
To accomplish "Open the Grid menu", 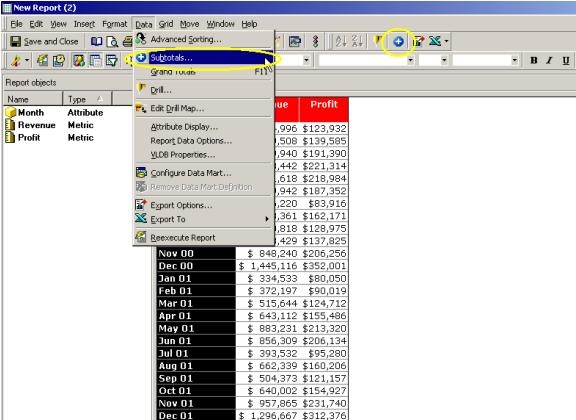I will 166,24.
